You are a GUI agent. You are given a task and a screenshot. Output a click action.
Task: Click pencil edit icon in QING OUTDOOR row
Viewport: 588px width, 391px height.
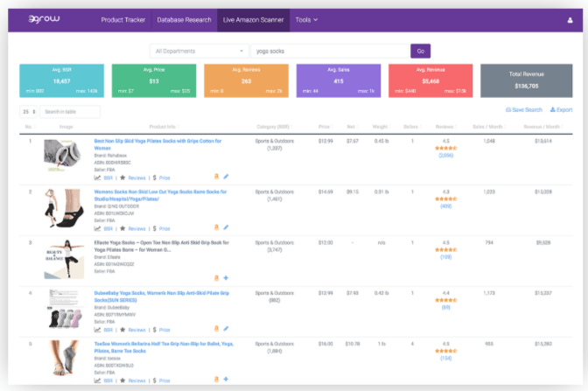tap(226, 227)
